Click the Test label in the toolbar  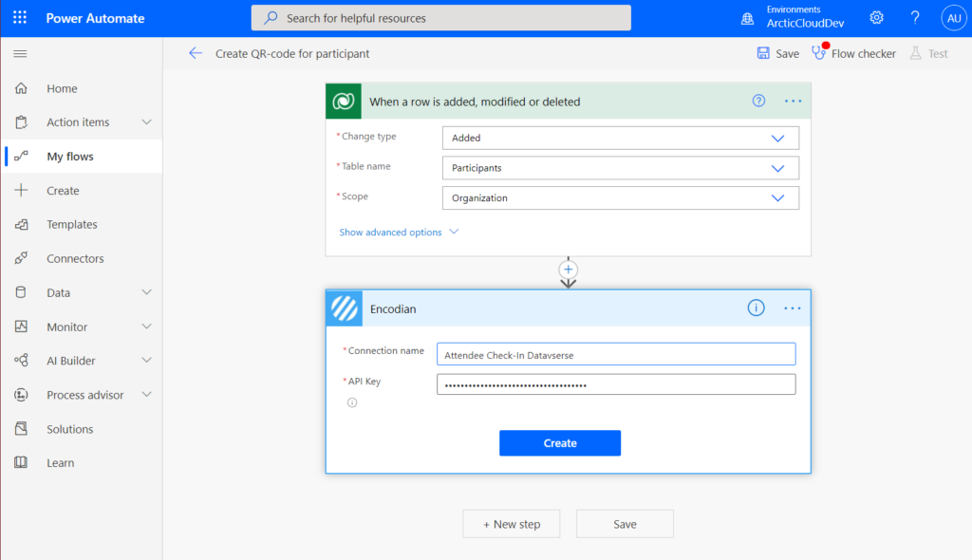coord(938,54)
